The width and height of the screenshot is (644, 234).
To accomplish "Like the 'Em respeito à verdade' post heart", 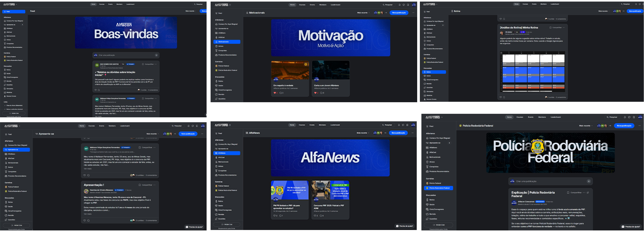I will [275, 93].
